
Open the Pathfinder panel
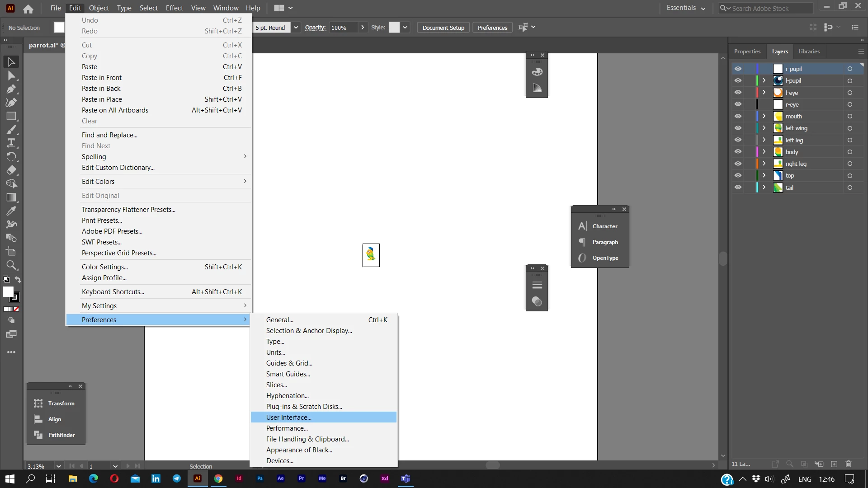(61, 435)
